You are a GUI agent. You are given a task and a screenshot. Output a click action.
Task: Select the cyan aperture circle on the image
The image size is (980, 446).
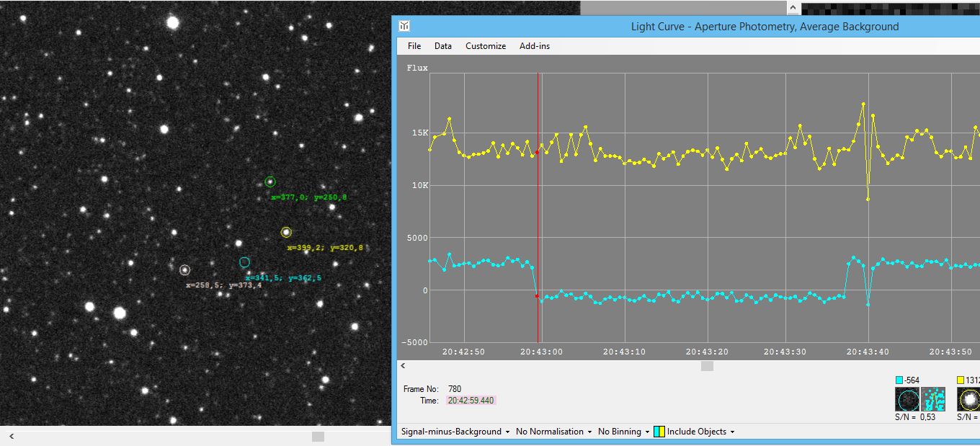244,262
